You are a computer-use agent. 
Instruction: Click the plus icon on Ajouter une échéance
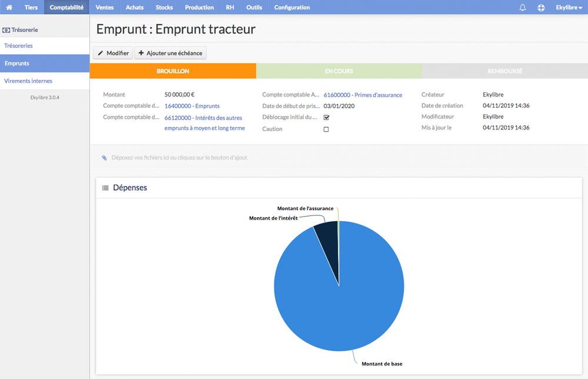[141, 53]
